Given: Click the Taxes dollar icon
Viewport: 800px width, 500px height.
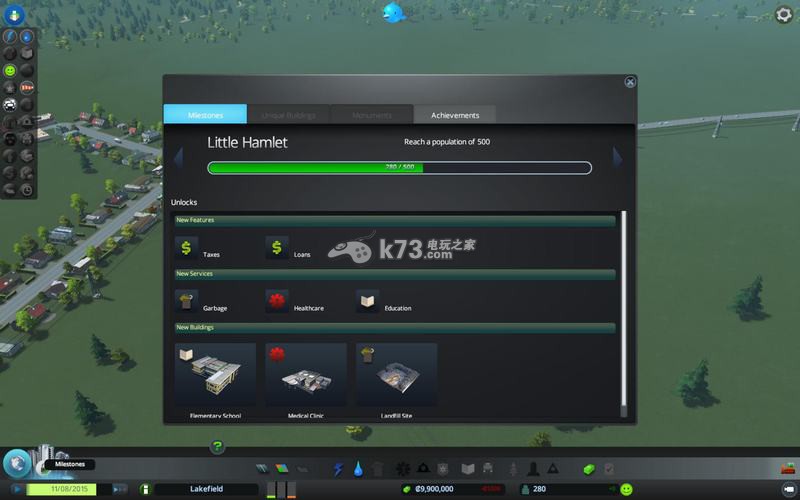Looking at the screenshot, I should [186, 248].
